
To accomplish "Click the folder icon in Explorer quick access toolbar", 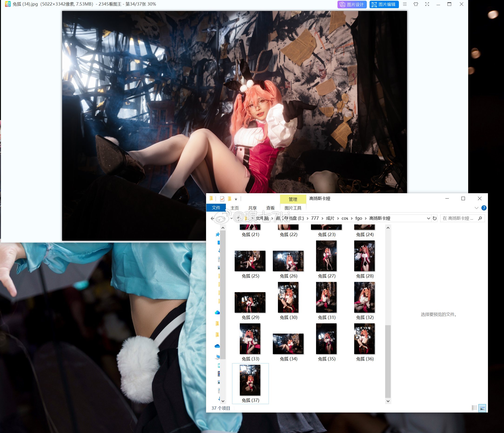I will point(211,199).
